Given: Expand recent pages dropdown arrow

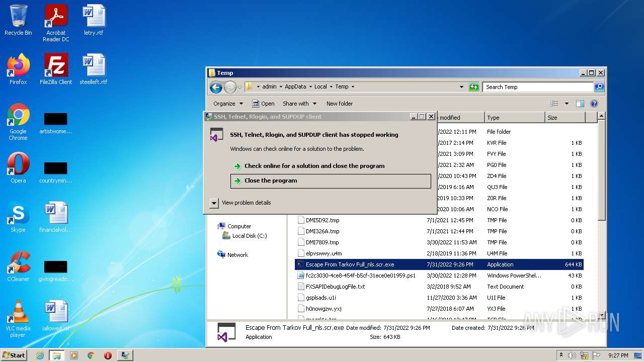Looking at the screenshot, I should click(239, 87).
